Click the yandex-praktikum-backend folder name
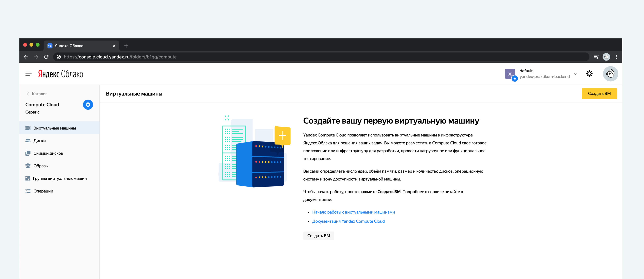This screenshot has height=279, width=644. click(x=544, y=76)
